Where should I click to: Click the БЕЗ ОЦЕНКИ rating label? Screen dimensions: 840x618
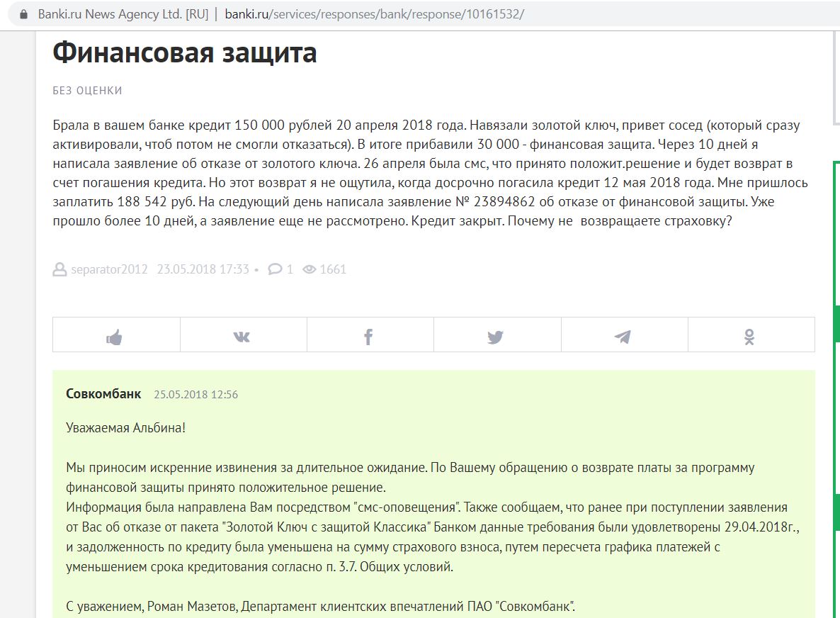pyautogui.click(x=87, y=91)
